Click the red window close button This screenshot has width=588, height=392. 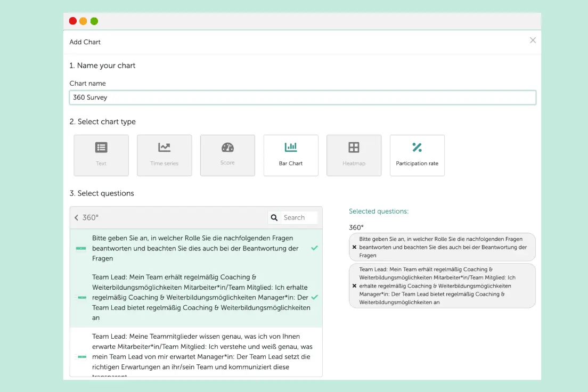pyautogui.click(x=73, y=21)
